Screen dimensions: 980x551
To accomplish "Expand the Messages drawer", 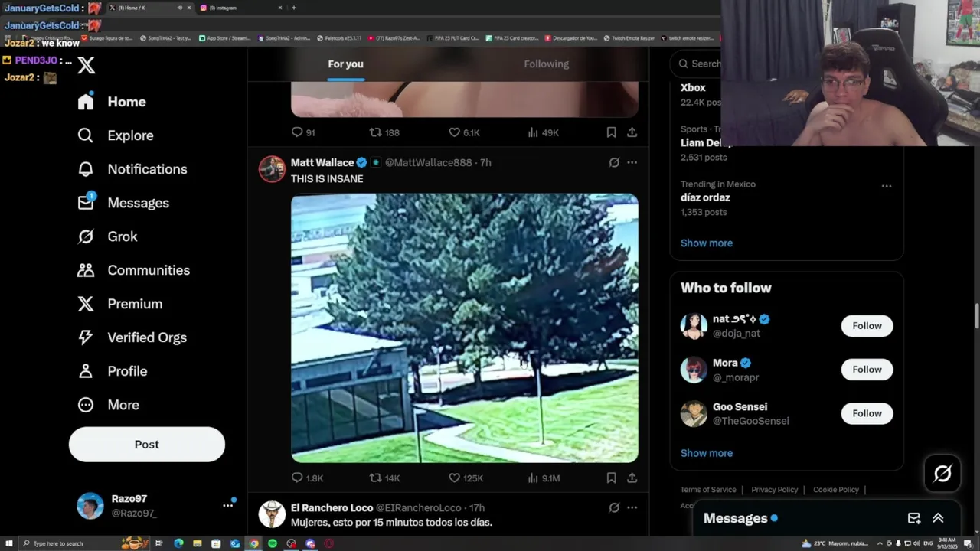I will (x=938, y=518).
